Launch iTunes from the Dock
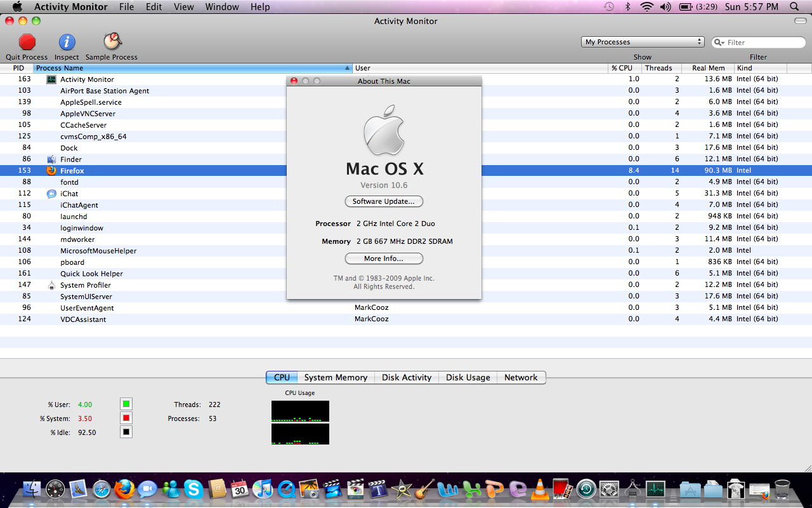 (x=262, y=489)
